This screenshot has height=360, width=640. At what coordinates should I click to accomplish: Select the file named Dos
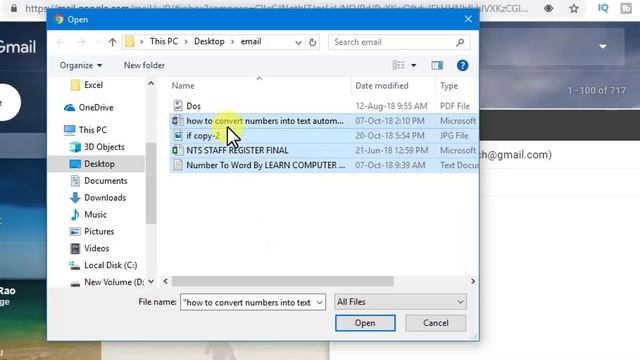(x=193, y=106)
